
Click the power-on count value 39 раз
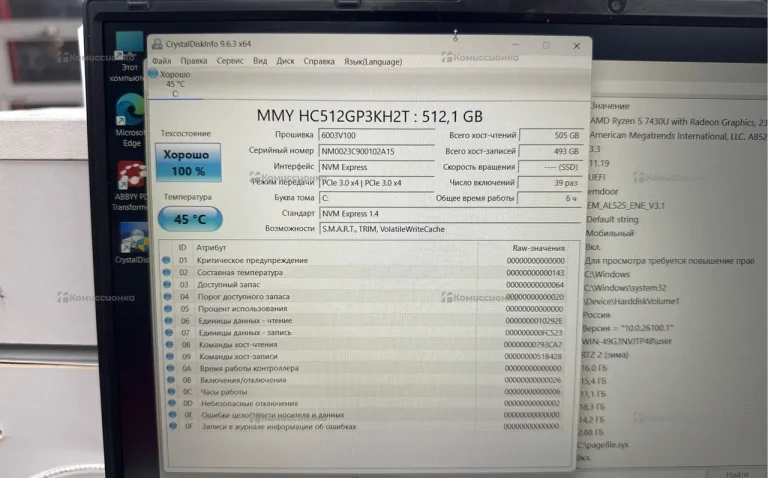pyautogui.click(x=549, y=183)
